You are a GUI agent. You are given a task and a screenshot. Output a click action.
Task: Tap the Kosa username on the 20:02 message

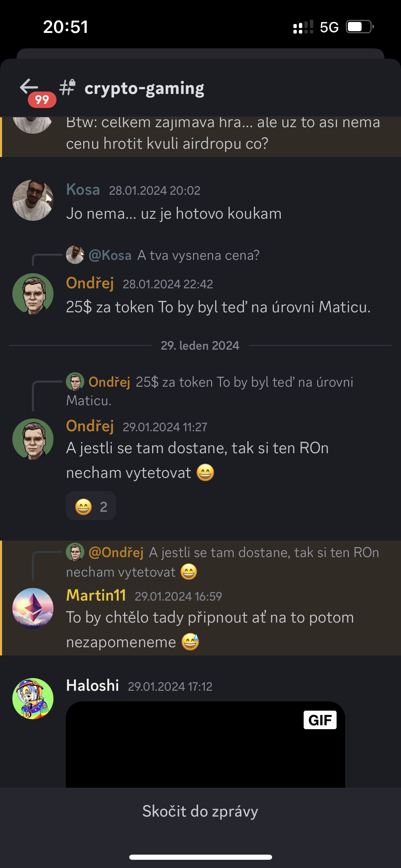tap(83, 190)
